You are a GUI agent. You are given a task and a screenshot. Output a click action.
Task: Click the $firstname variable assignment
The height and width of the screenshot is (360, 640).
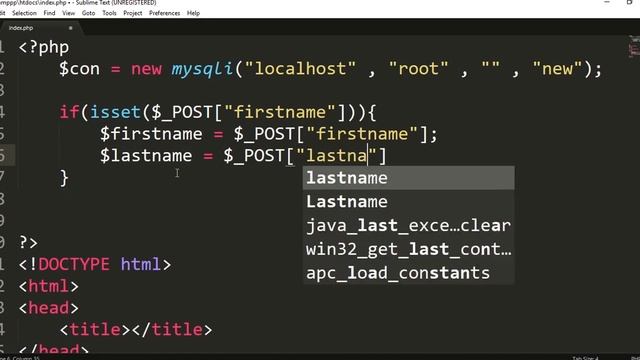coord(151,134)
